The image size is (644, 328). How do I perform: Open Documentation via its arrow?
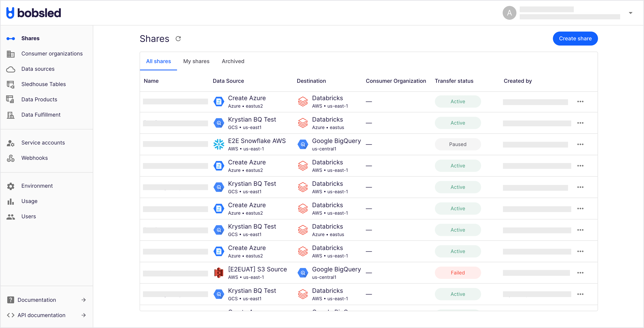pos(84,300)
